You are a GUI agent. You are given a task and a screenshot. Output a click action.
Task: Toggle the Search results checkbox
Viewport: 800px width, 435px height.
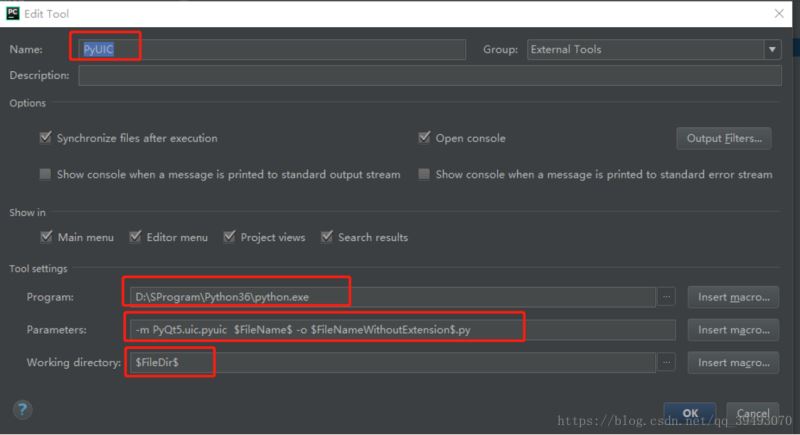click(327, 237)
